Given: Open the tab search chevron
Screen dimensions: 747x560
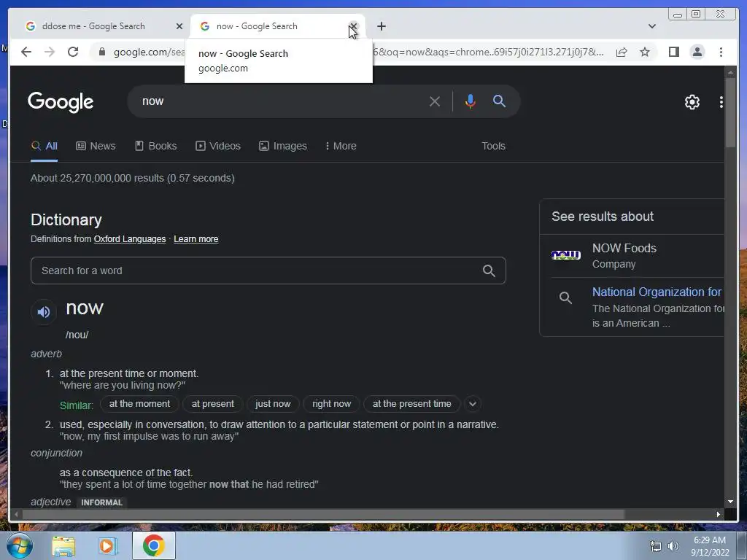Looking at the screenshot, I should click(x=651, y=26).
